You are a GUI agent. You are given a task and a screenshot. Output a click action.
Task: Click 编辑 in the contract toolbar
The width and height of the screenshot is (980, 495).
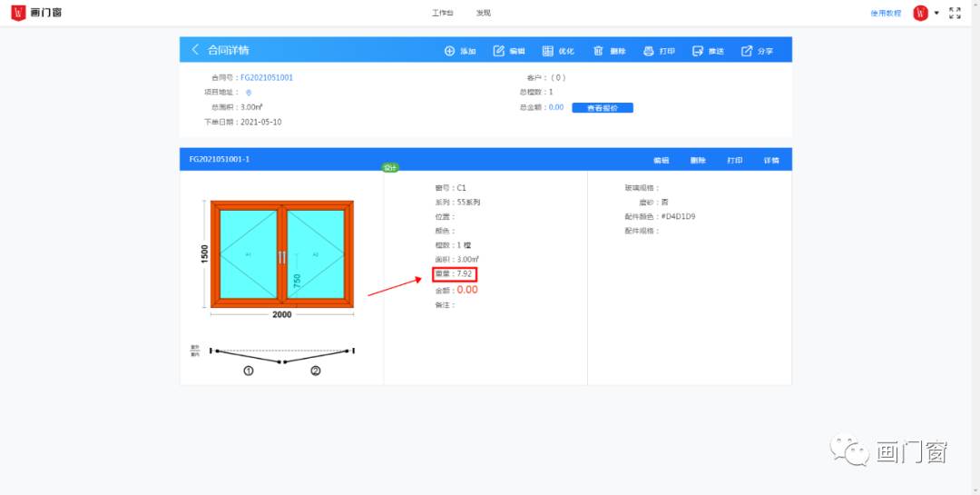click(509, 51)
